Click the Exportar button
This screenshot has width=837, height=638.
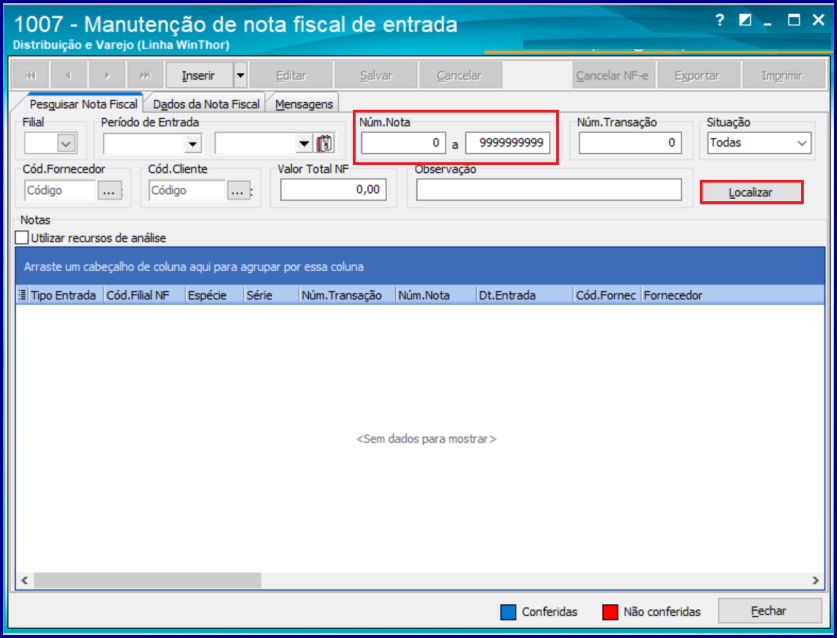click(697, 75)
